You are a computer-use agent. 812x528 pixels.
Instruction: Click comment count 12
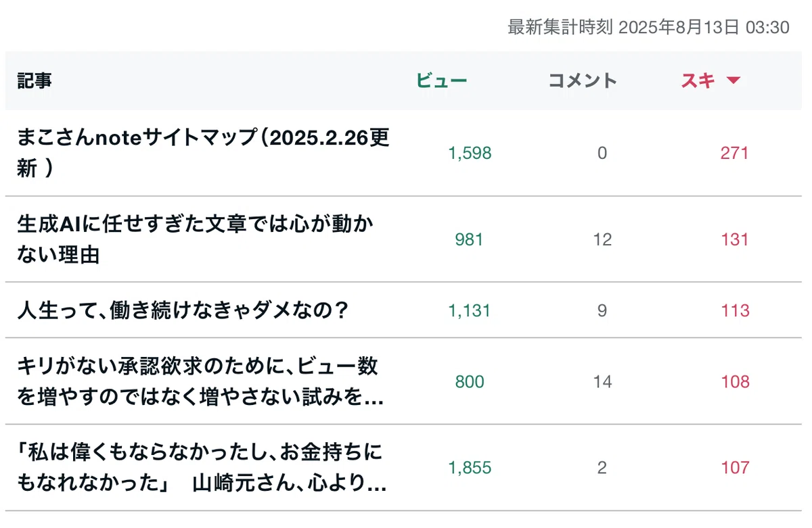pyautogui.click(x=602, y=239)
